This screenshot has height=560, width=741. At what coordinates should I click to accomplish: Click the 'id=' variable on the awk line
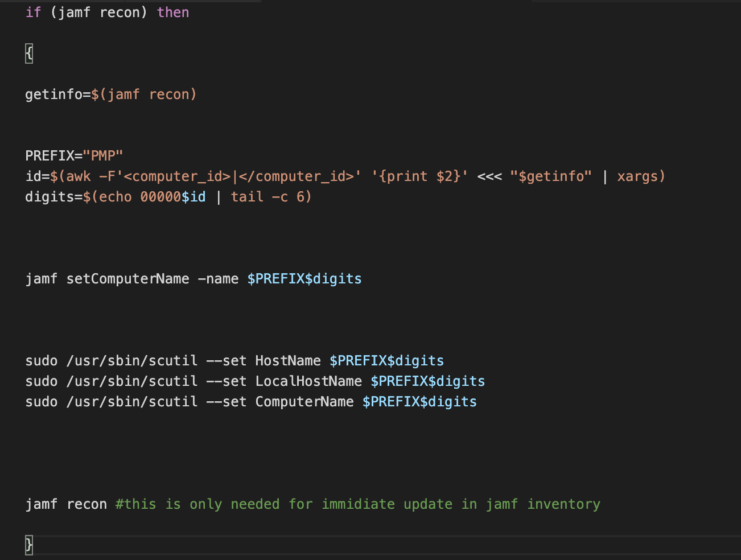pyautogui.click(x=38, y=176)
